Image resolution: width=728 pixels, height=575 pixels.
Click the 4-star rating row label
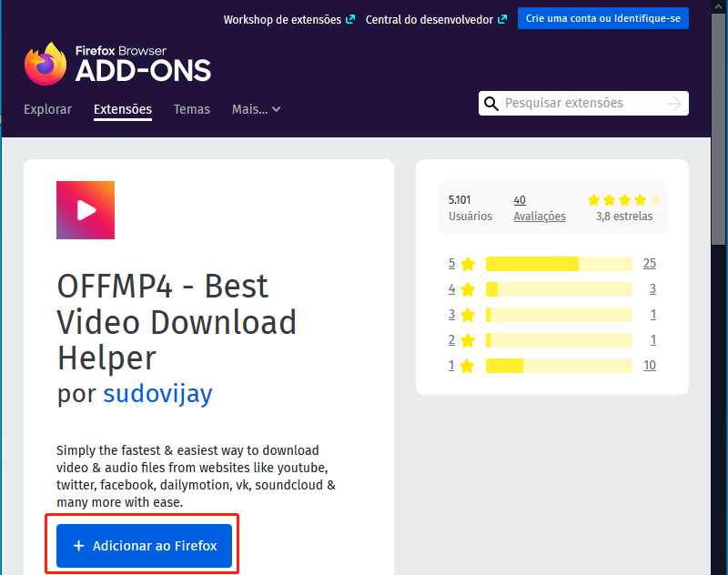click(451, 289)
